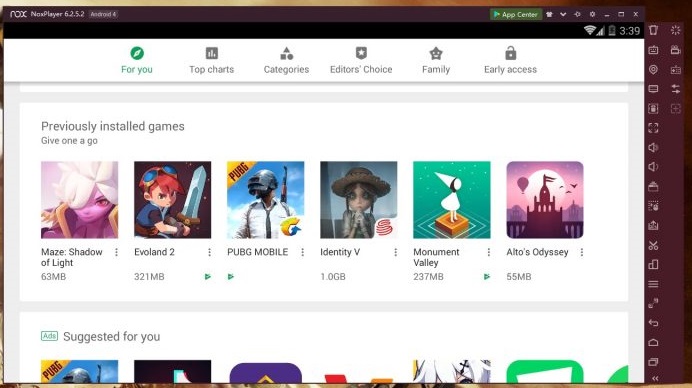Image resolution: width=692 pixels, height=388 pixels.
Task: Click the Wi-Fi status icon
Action: click(x=589, y=30)
